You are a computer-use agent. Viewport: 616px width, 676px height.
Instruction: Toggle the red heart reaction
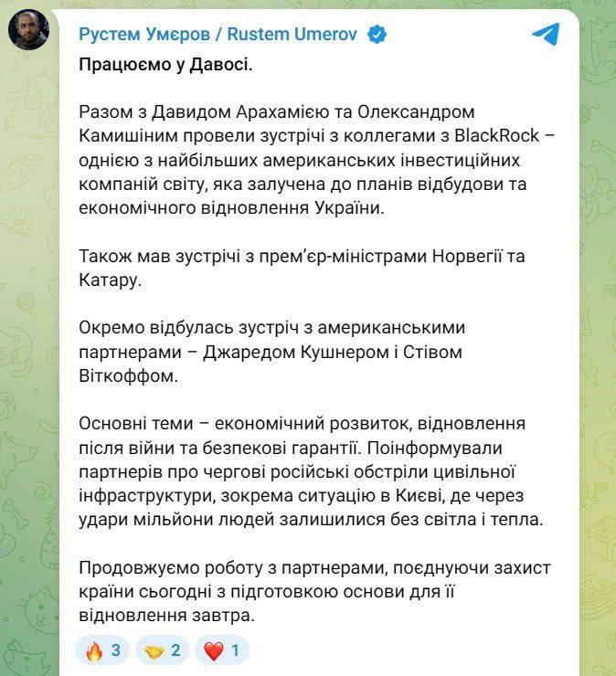coord(224,651)
